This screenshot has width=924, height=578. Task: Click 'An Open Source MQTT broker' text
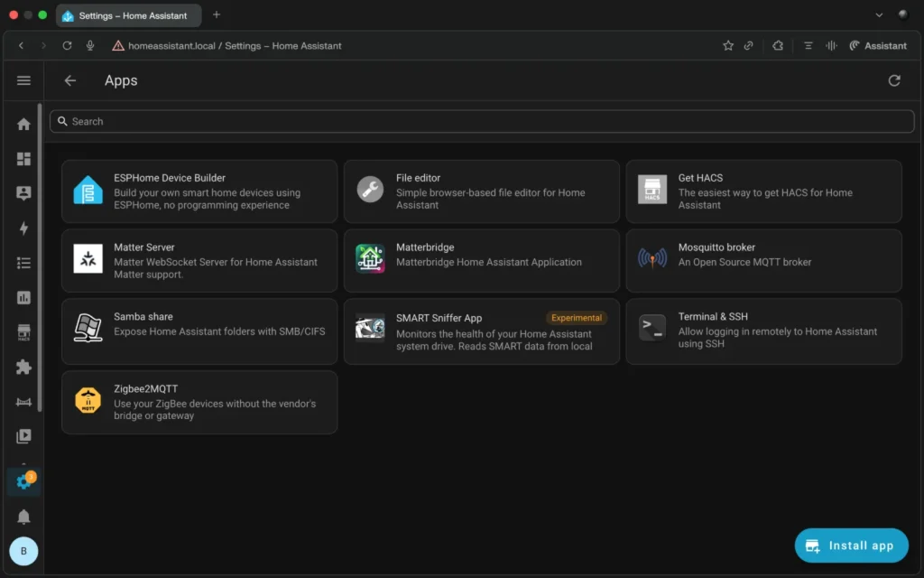click(x=744, y=262)
